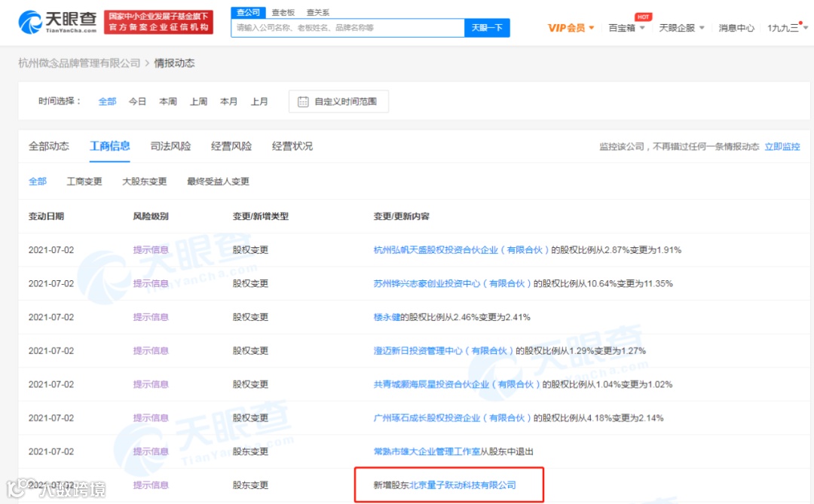
Task: Expand the VIP会员 dropdown arrow
Action: click(x=592, y=28)
